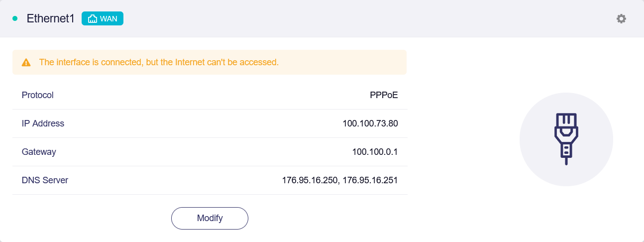Select the gateway value 100.100.0.1

(x=375, y=152)
